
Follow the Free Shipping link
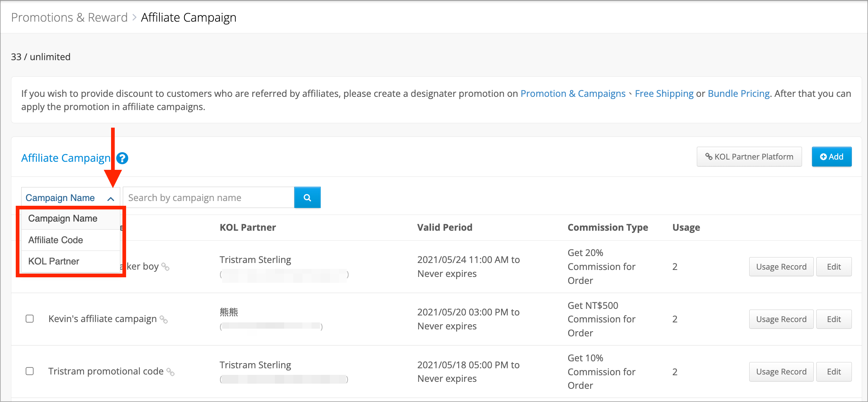[664, 94]
